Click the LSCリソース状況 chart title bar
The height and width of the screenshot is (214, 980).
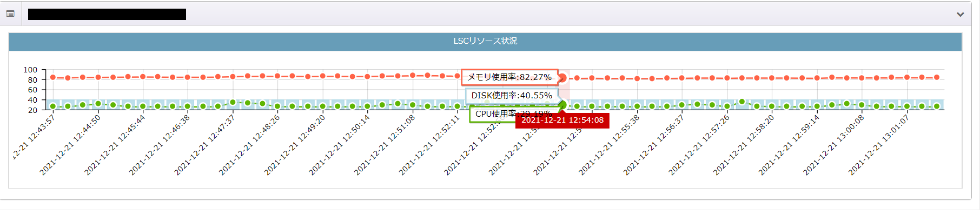click(485, 41)
